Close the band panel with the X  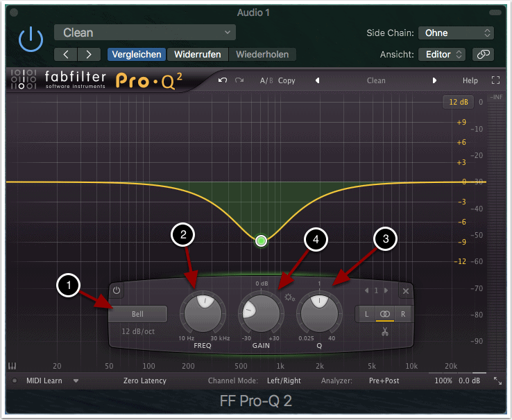pos(406,291)
